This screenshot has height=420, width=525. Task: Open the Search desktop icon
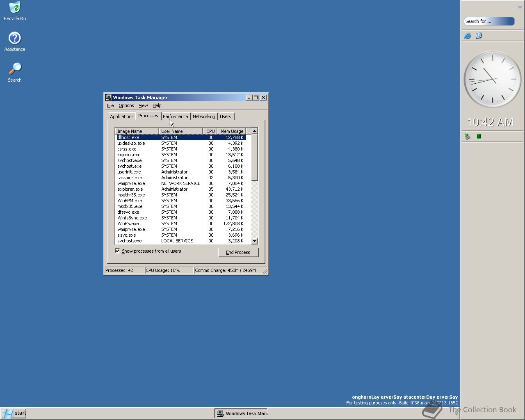tap(15, 72)
